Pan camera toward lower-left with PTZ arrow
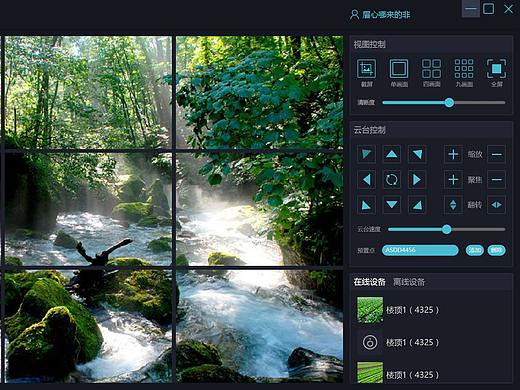This screenshot has height=390, width=520. click(366, 205)
